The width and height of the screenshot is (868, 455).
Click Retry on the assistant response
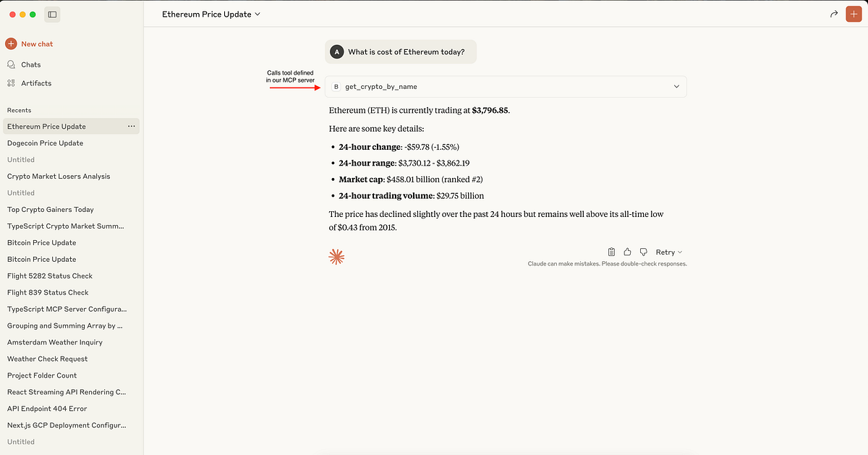coord(665,252)
